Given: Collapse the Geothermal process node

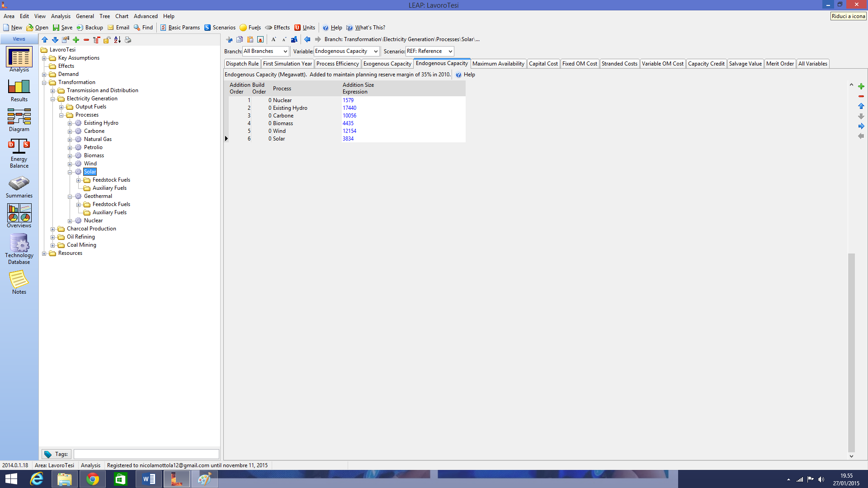Looking at the screenshot, I should 70,197.
